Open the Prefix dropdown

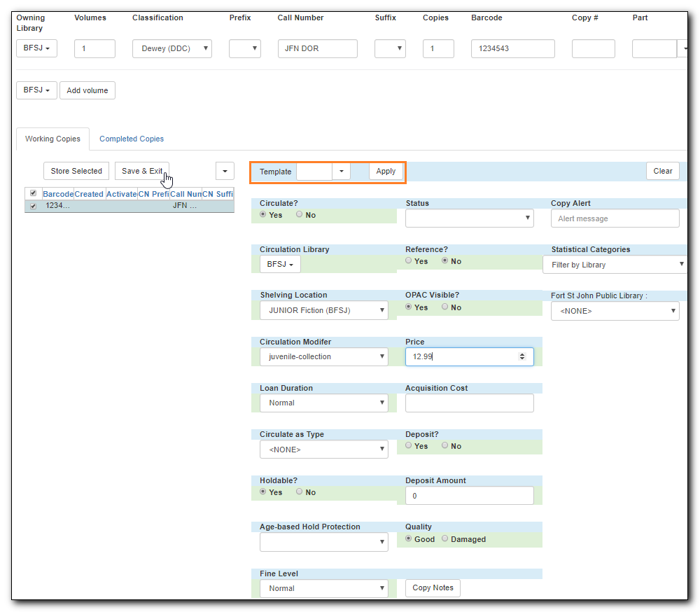pos(244,49)
